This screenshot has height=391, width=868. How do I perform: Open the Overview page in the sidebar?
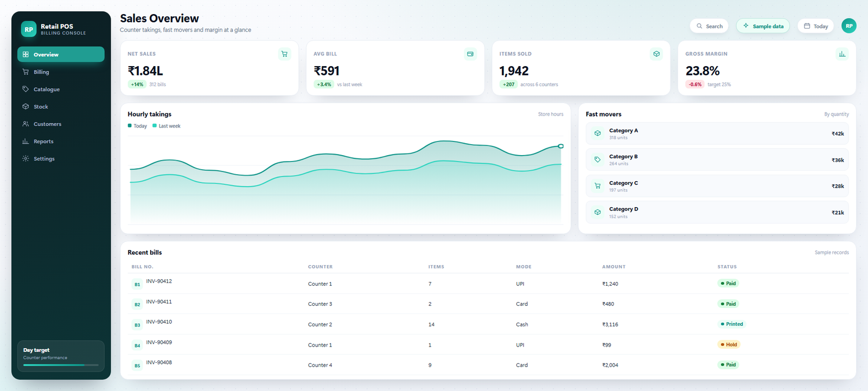(61, 54)
